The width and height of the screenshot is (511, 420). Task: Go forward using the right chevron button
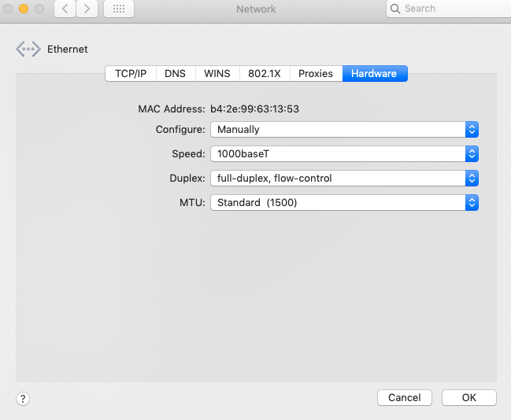click(87, 9)
